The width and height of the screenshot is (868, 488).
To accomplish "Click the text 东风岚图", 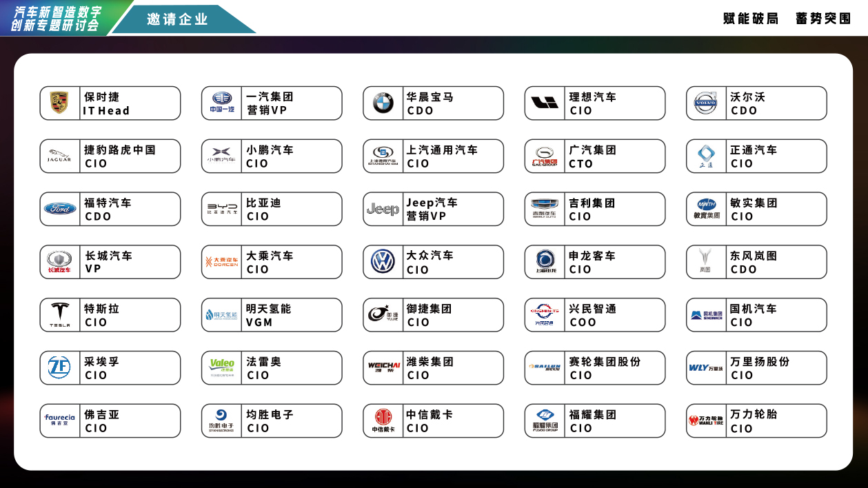I will pos(754,255).
